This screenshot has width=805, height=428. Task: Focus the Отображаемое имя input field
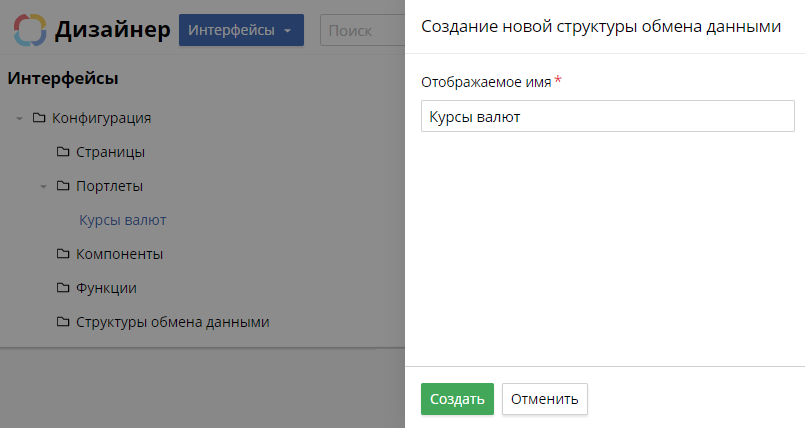608,116
